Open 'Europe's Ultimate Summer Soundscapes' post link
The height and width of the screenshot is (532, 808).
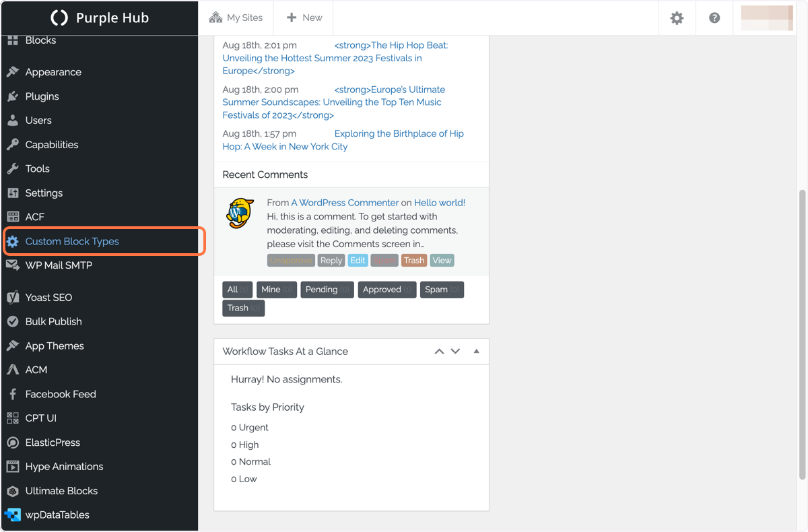pyautogui.click(x=334, y=102)
